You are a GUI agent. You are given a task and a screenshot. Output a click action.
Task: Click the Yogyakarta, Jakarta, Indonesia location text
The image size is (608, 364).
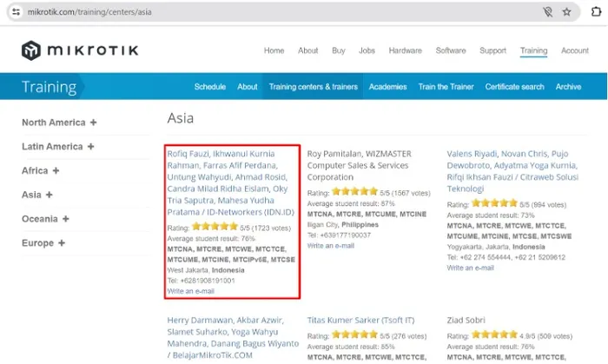(496, 247)
